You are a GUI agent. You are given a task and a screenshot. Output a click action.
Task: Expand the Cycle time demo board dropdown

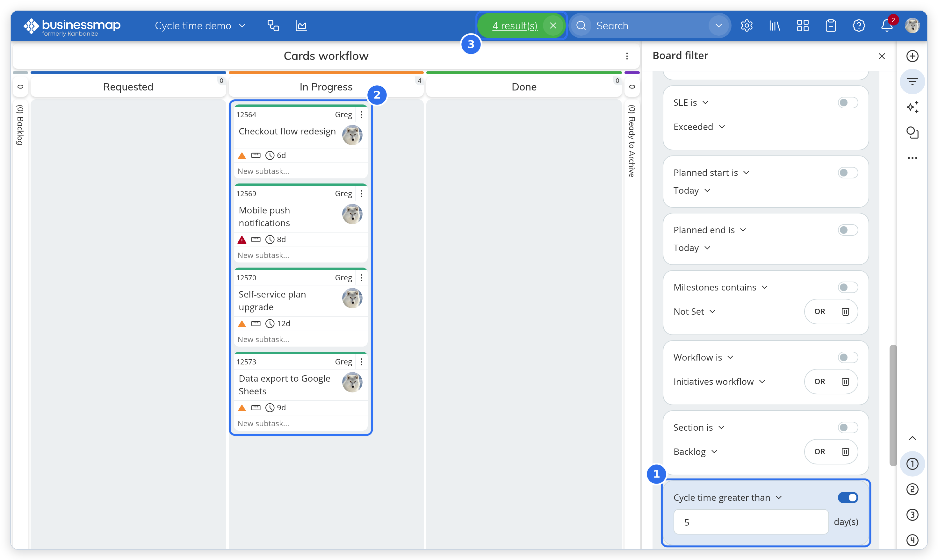200,26
